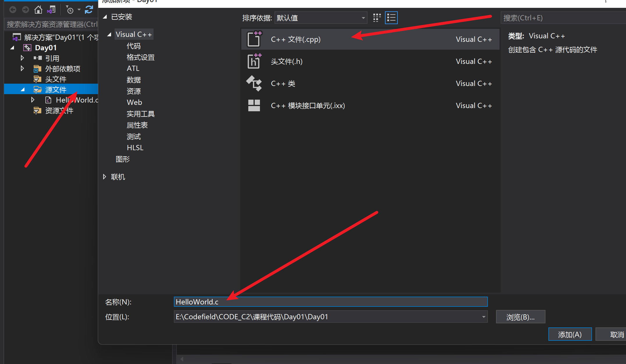
Task: Select the ATL category
Action: (x=133, y=68)
